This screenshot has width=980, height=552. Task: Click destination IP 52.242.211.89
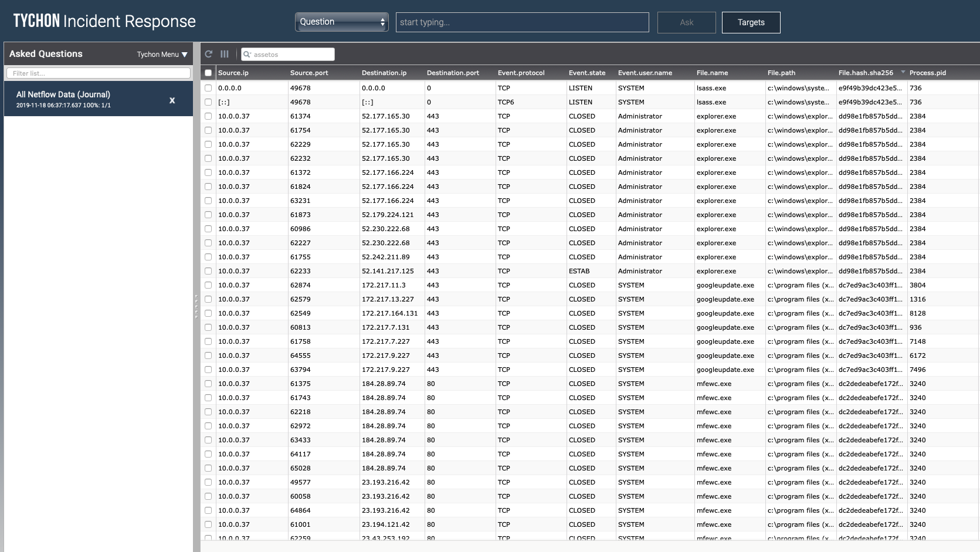(386, 257)
